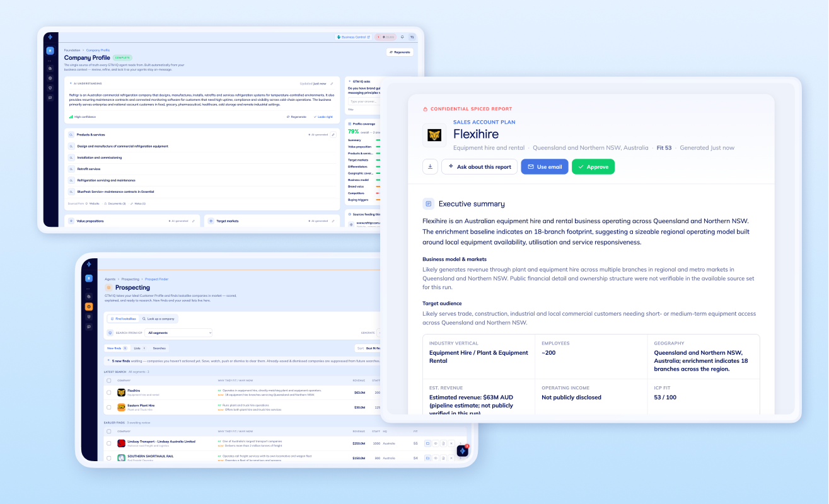
Task: Click the shield sidebar icon in Company Profile window
Action: [x=50, y=88]
